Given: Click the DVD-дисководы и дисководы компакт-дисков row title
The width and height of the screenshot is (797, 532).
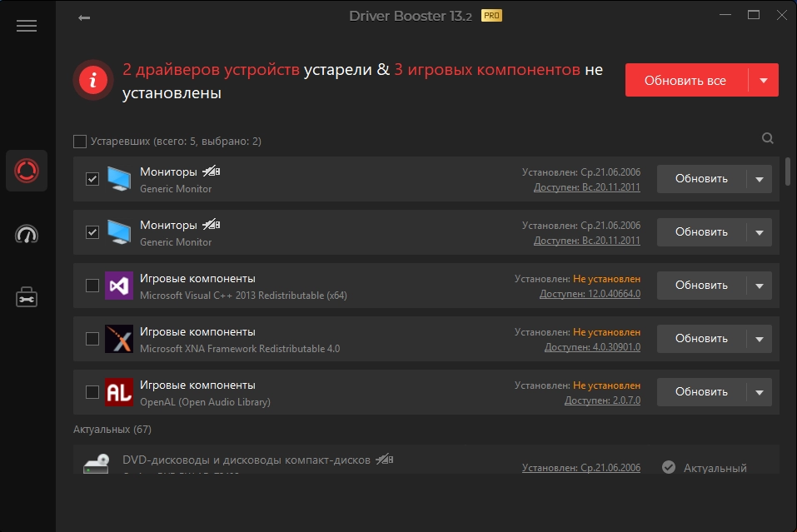Looking at the screenshot, I should tap(247, 460).
